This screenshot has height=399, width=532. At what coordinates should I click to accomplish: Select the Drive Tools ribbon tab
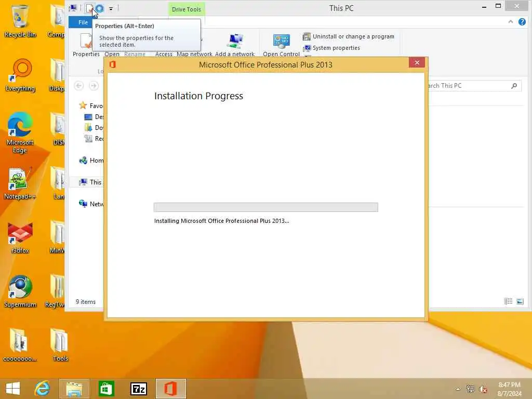(x=187, y=9)
